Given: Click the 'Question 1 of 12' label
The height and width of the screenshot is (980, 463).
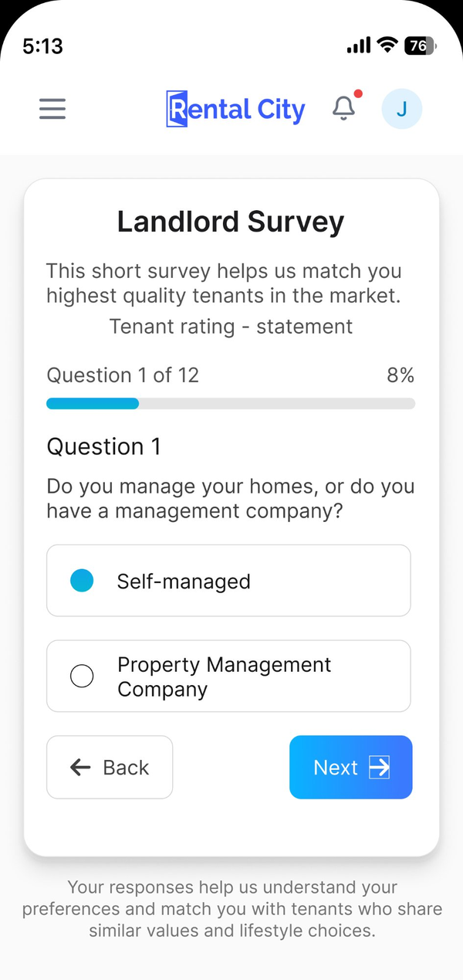Looking at the screenshot, I should click(x=123, y=375).
